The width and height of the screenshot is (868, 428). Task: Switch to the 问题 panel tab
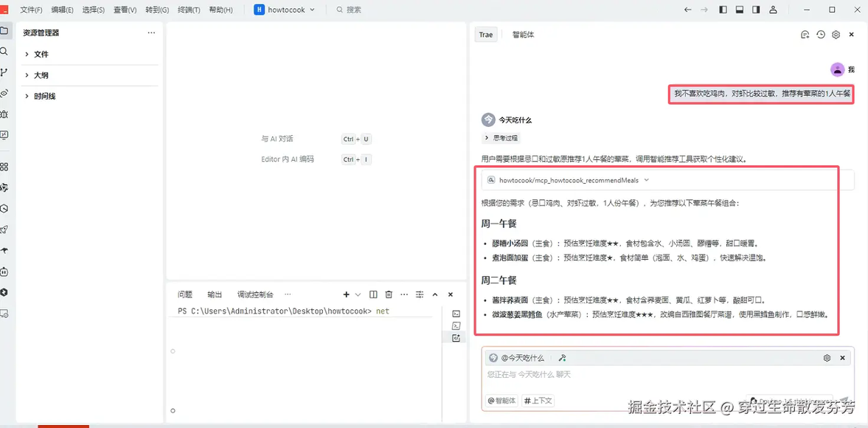185,294
